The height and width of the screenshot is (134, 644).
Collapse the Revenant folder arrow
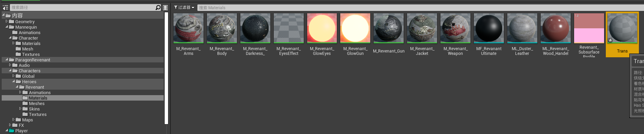[17, 87]
